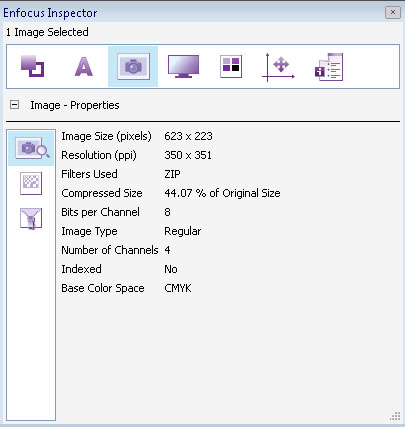
Task: Select the Base Color Space CMYK value
Action: (x=178, y=288)
